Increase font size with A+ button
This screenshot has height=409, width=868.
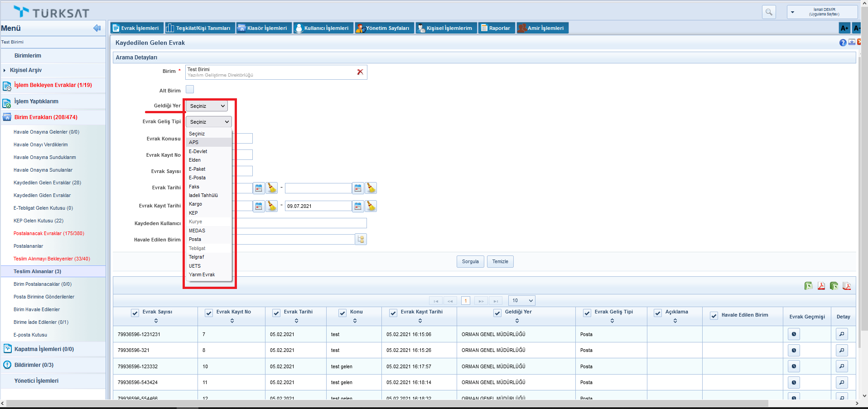pyautogui.click(x=844, y=28)
